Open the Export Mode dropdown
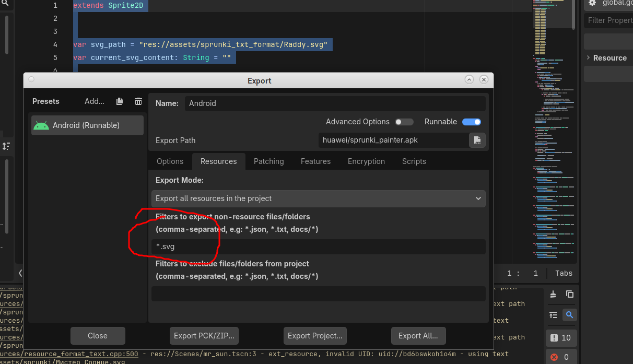The height and width of the screenshot is (364, 633). [x=318, y=198]
